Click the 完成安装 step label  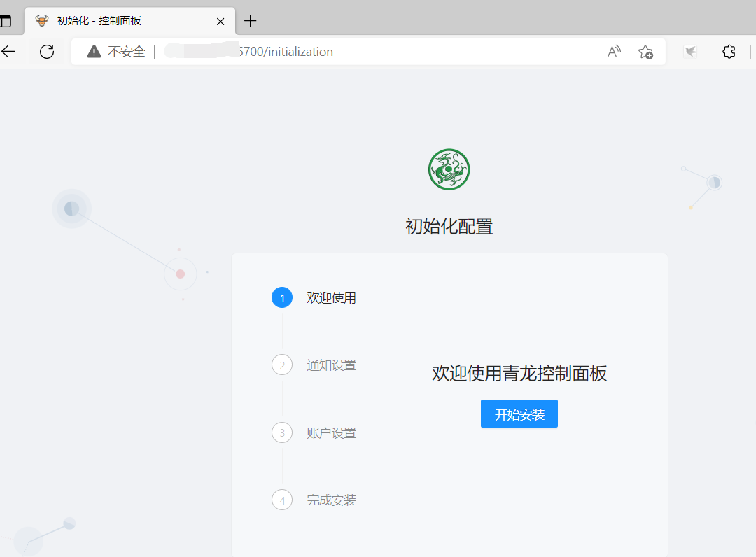[331, 500]
